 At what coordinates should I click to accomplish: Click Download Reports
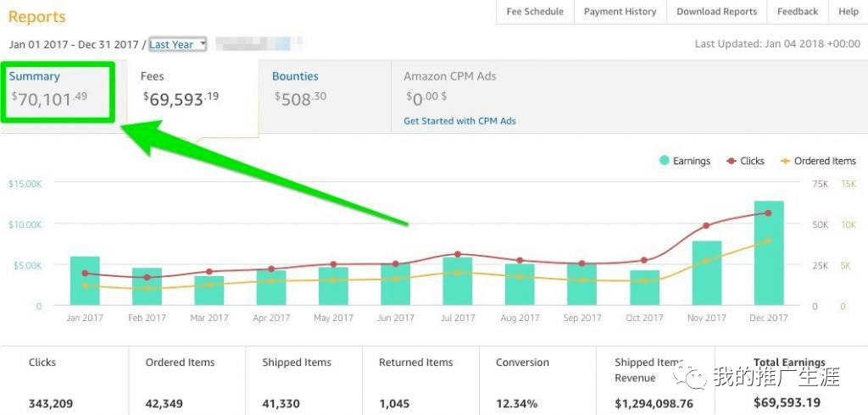pyautogui.click(x=716, y=12)
